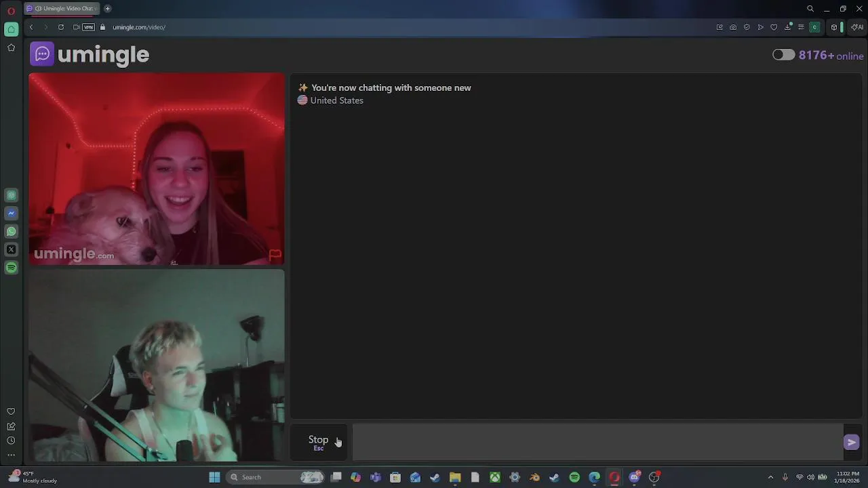This screenshot has height=488, width=868.
Task: Send message with purple arrow button
Action: tap(852, 442)
